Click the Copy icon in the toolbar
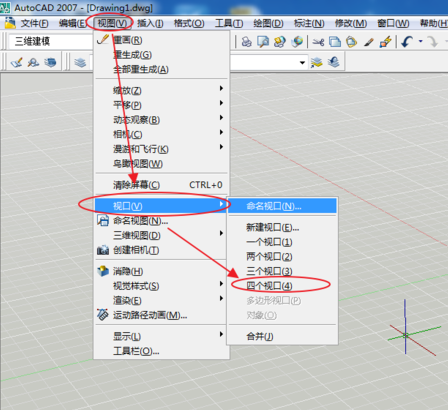This screenshot has width=448, height=410. [x=335, y=42]
